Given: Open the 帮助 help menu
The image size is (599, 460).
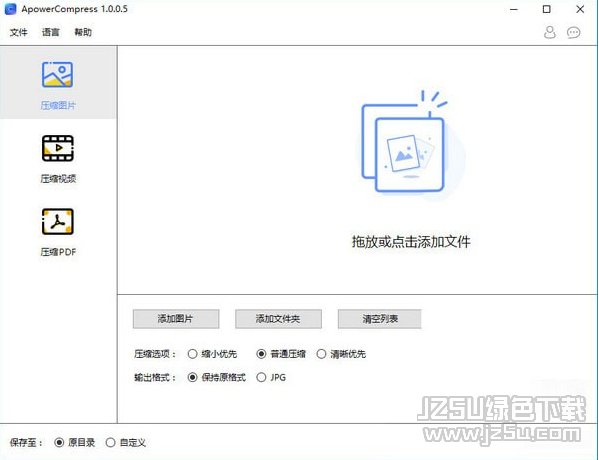Looking at the screenshot, I should pyautogui.click(x=83, y=32).
